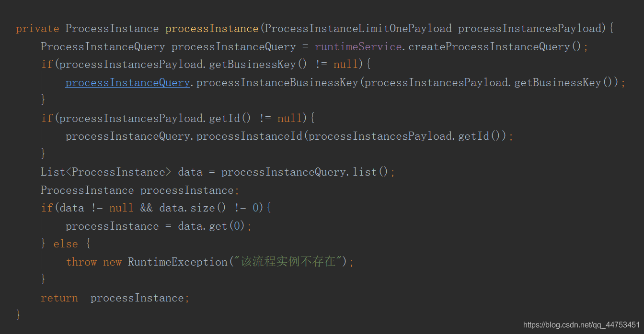Click the "return" keyword

point(59,298)
